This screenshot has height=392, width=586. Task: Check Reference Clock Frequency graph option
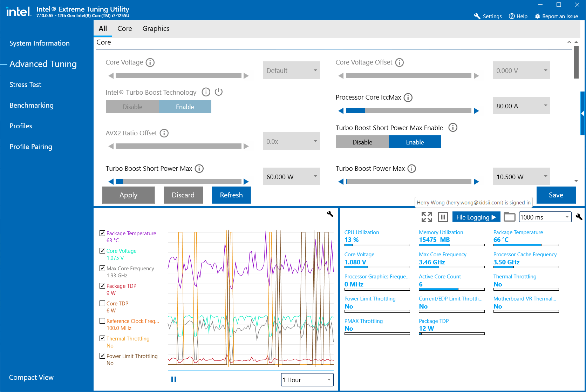(x=102, y=321)
